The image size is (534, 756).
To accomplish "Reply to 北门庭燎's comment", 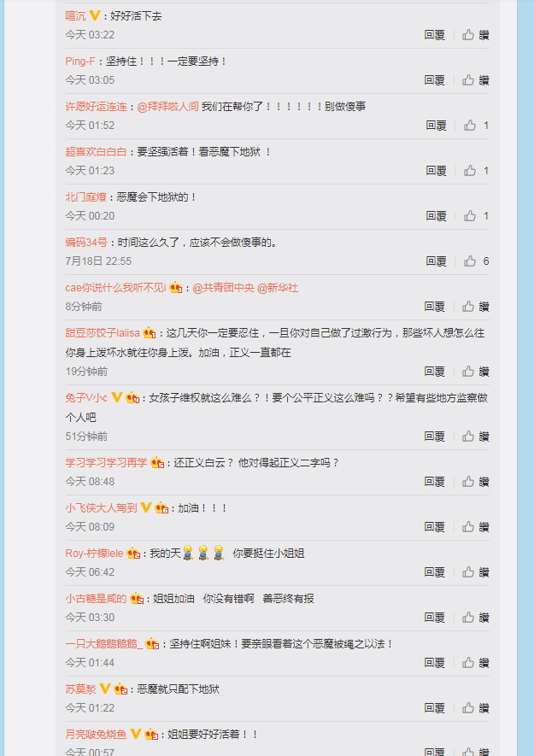I will point(436,216).
